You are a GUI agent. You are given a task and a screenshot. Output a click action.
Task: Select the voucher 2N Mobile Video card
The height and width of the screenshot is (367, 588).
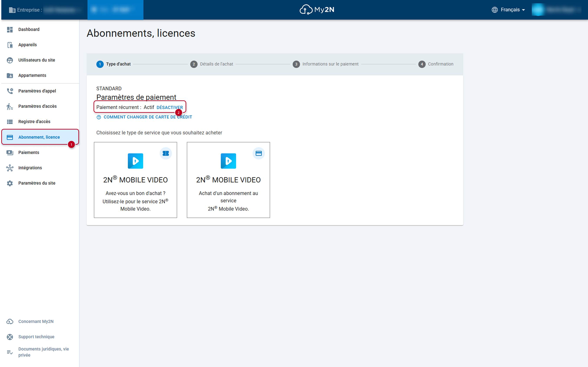click(135, 180)
